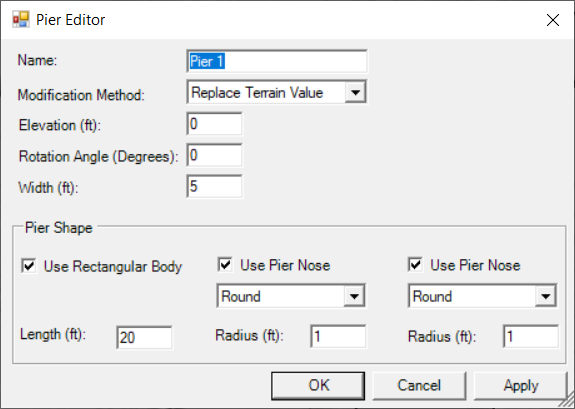Expand the first pier nose Round dropdown
The image size is (575, 409).
[354, 296]
